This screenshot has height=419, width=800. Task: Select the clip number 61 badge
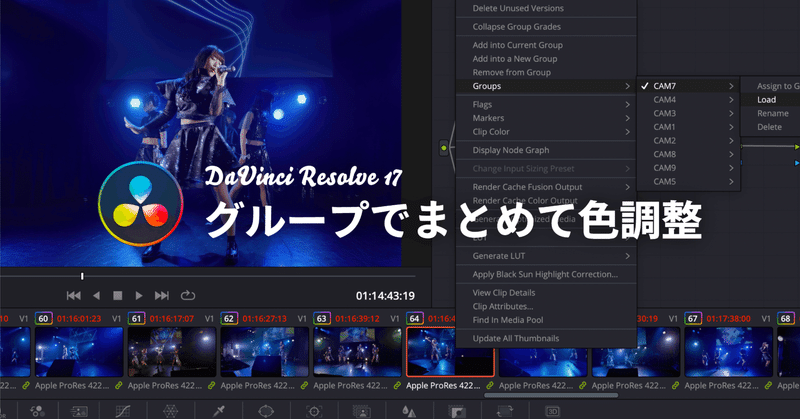click(x=136, y=318)
